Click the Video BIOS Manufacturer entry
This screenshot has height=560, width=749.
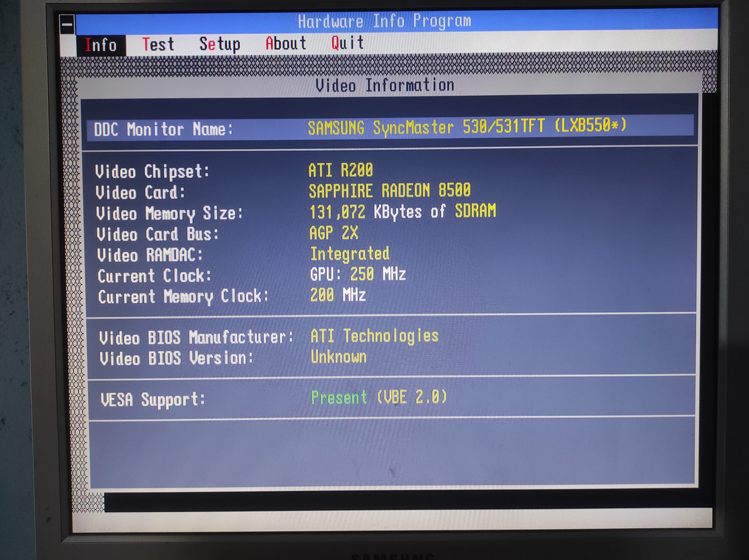coord(374,336)
